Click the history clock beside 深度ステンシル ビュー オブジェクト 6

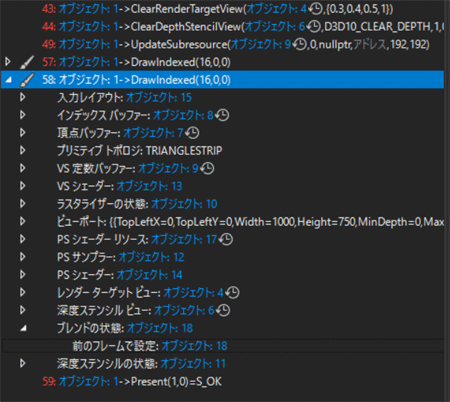click(x=223, y=310)
